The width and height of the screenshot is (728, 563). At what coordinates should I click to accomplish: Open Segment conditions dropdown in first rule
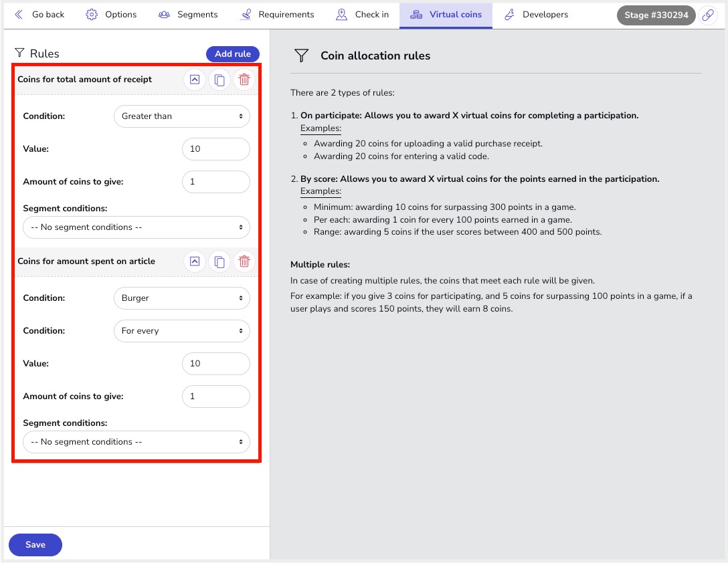point(136,227)
